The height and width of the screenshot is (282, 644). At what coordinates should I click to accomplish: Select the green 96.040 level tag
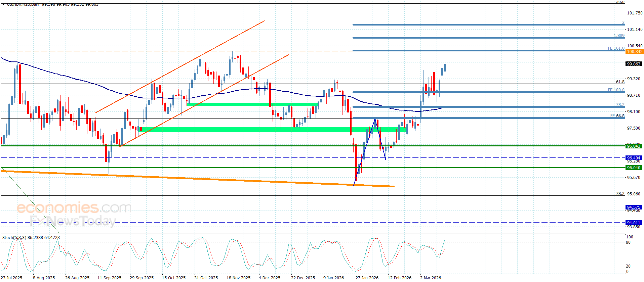coord(634,168)
